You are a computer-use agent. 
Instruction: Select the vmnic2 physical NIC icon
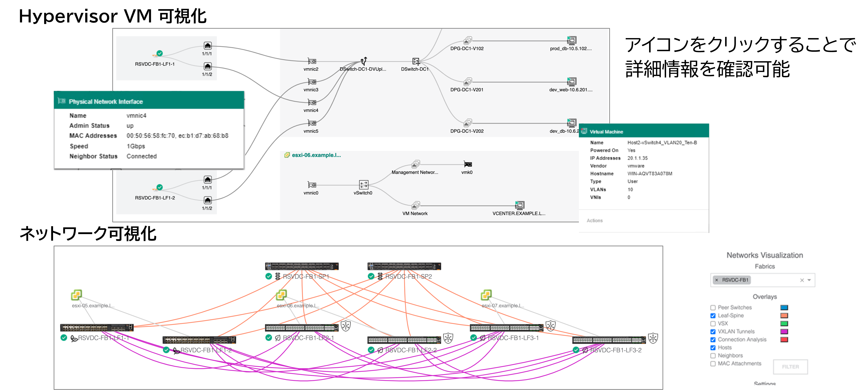311,61
